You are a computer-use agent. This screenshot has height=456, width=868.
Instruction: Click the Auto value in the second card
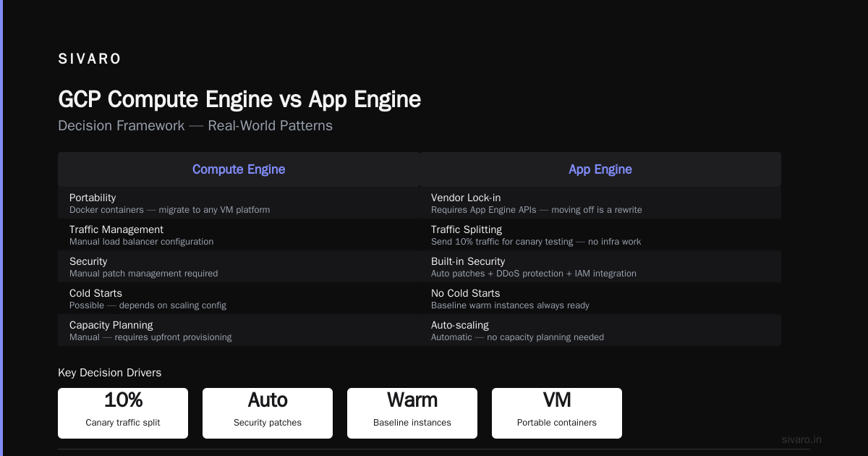pos(268,400)
